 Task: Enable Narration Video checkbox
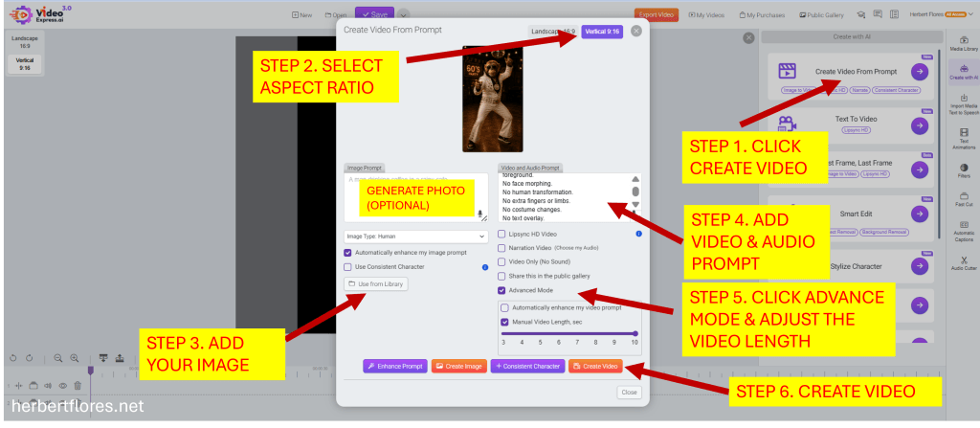point(501,248)
